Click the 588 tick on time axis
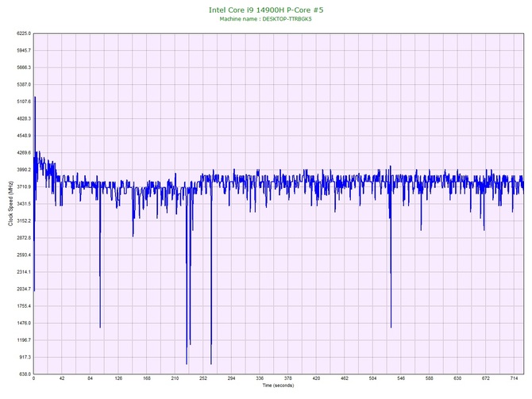The width and height of the screenshot is (532, 399). click(x=430, y=378)
